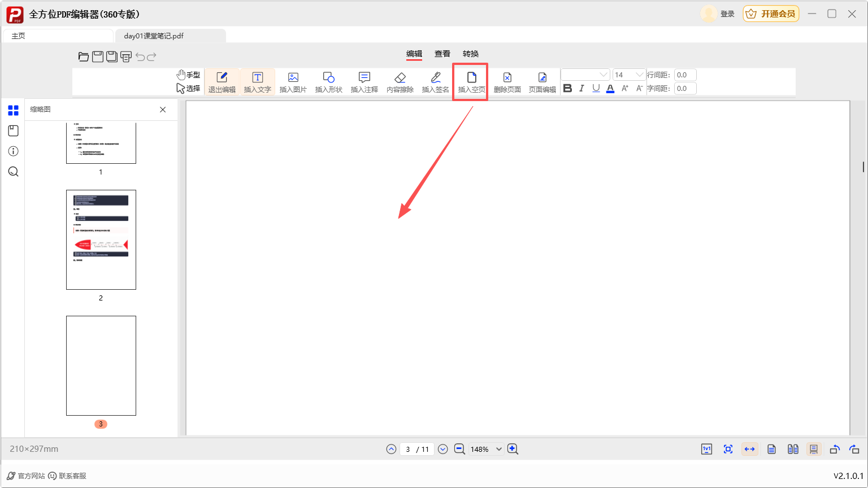
Task: Activate the Content Eraser (内容擦除) tool
Action: (x=400, y=82)
